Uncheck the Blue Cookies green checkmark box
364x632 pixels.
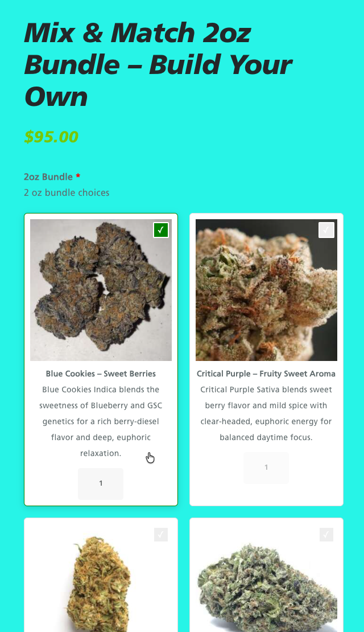(160, 230)
